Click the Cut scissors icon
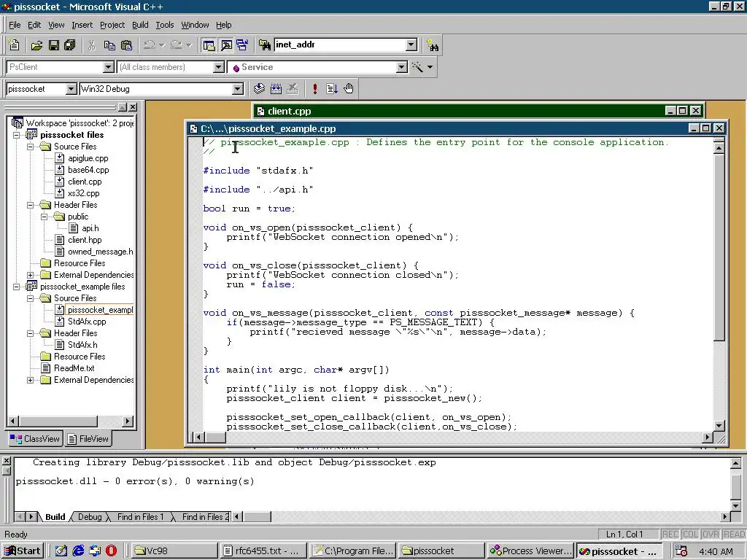 [x=92, y=45]
